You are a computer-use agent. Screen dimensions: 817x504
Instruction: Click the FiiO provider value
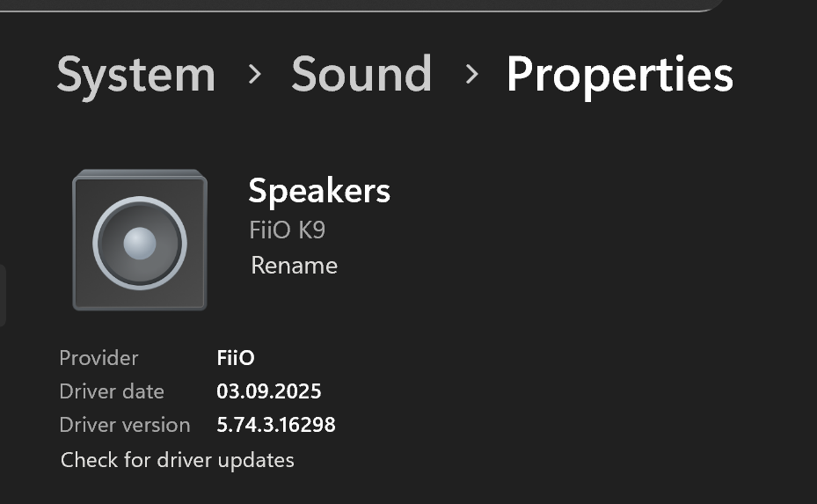pyautogui.click(x=236, y=358)
